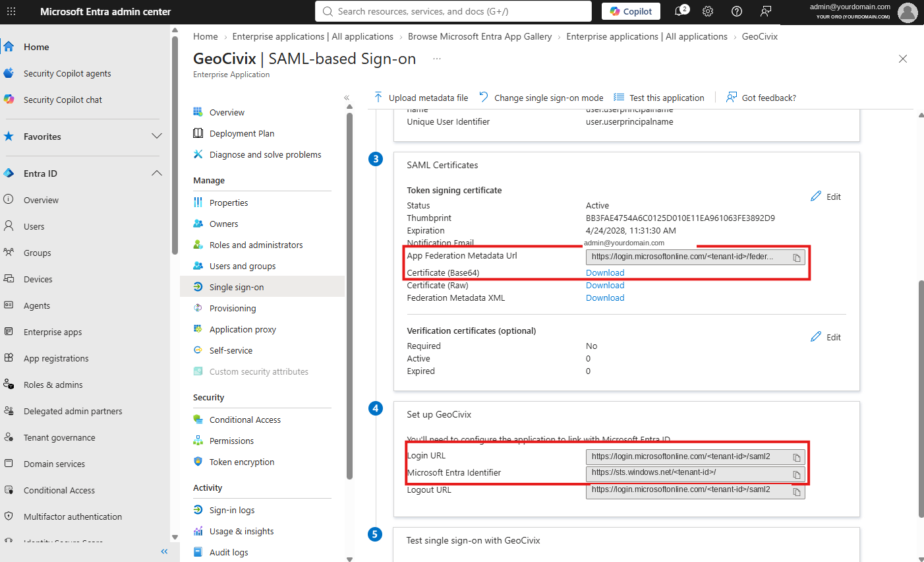The image size is (924, 562).
Task: Click the feedback person icon in header
Action: (x=766, y=11)
